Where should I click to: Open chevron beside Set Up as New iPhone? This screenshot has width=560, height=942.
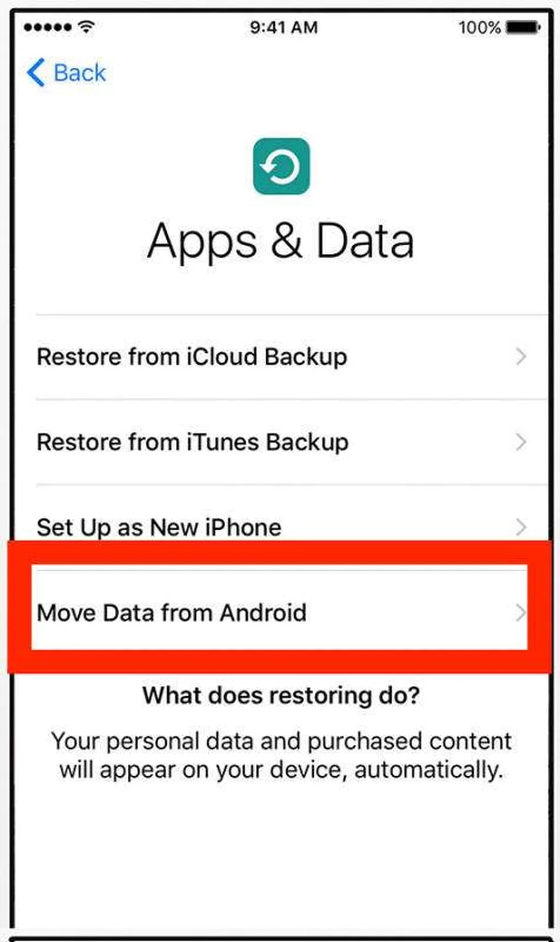pos(521,528)
